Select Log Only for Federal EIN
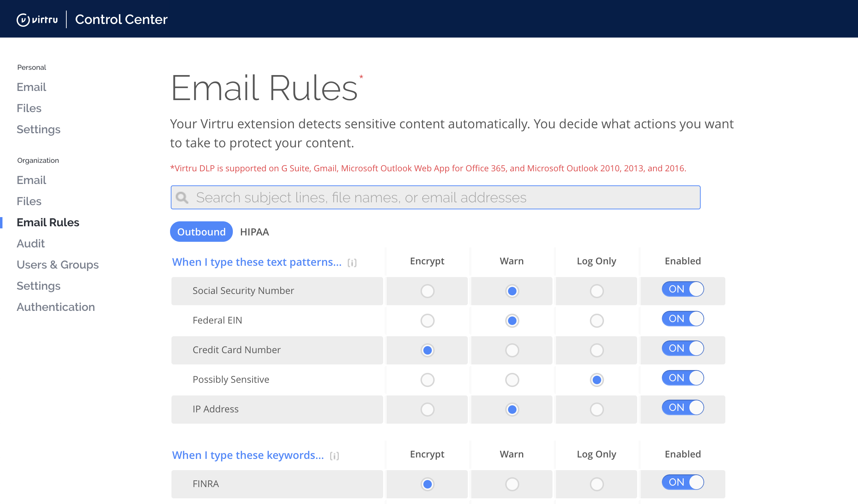The image size is (858, 504). 597,321
